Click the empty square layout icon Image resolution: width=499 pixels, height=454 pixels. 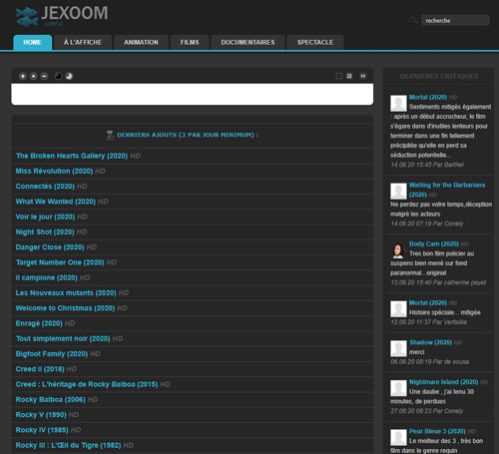pos(339,76)
